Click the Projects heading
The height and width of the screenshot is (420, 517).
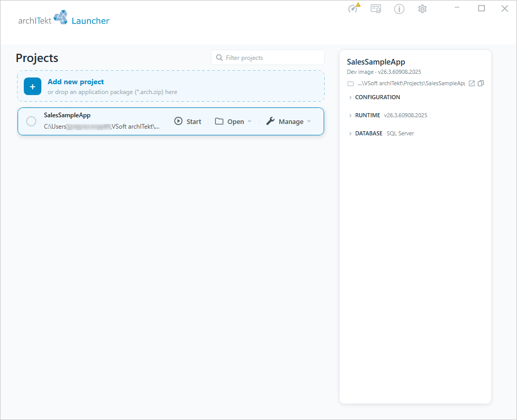coord(37,58)
